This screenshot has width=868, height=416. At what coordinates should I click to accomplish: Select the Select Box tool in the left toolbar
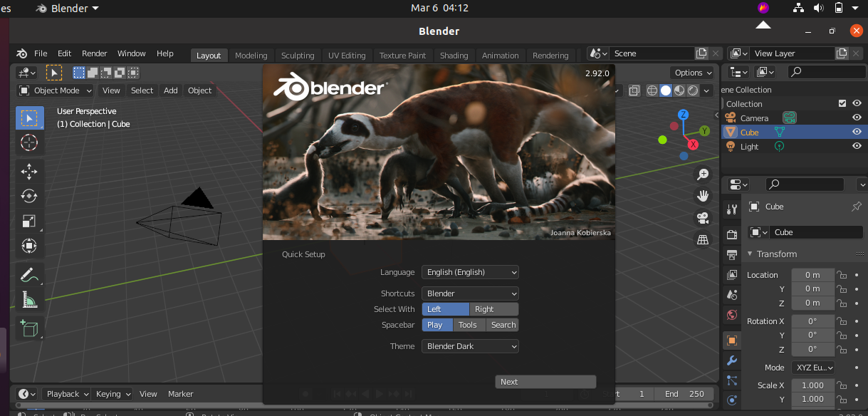29,118
